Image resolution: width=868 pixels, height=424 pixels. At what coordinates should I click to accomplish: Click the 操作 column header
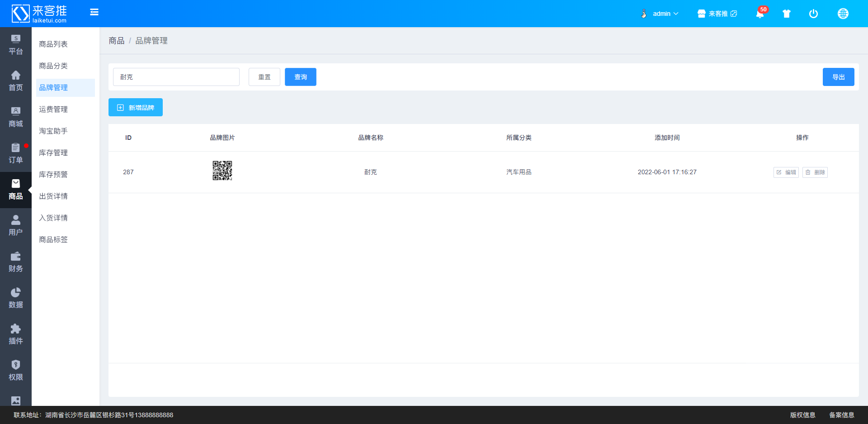802,138
